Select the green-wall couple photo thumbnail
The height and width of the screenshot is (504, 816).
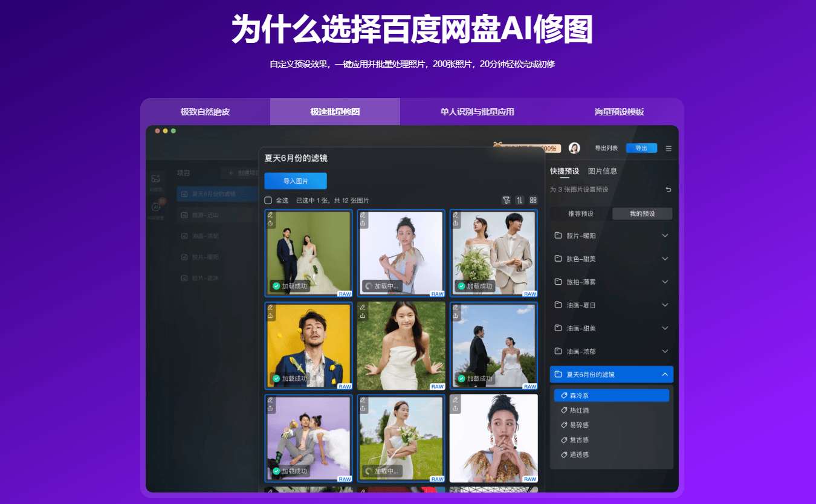click(308, 253)
